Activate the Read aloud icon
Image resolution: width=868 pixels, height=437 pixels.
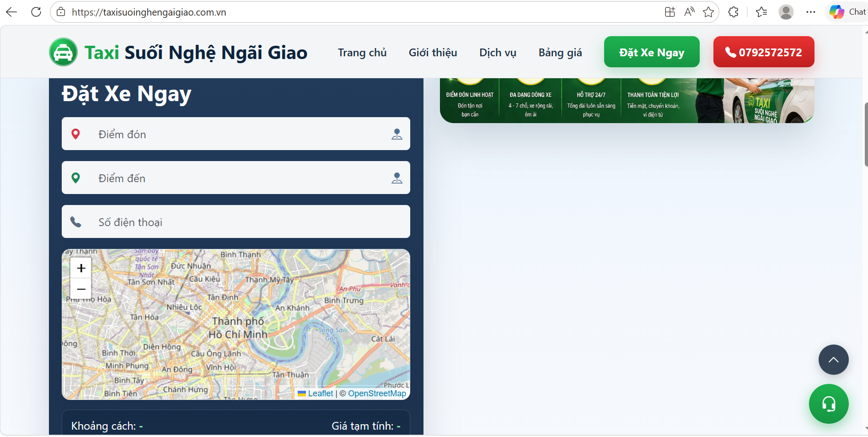689,12
